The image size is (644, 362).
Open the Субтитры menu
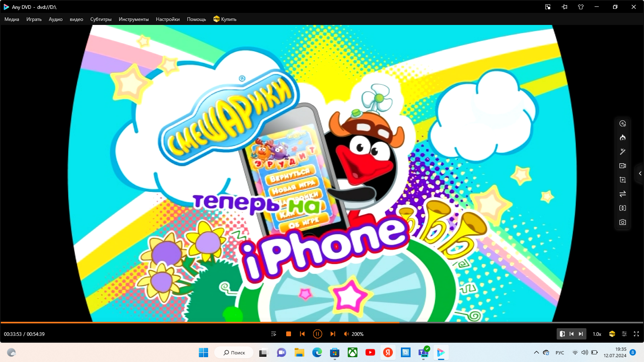pyautogui.click(x=101, y=19)
